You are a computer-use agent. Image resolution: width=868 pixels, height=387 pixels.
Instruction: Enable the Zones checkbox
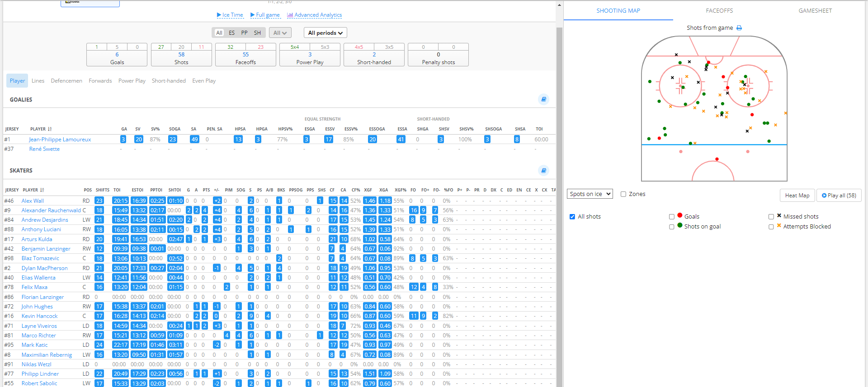pyautogui.click(x=623, y=194)
